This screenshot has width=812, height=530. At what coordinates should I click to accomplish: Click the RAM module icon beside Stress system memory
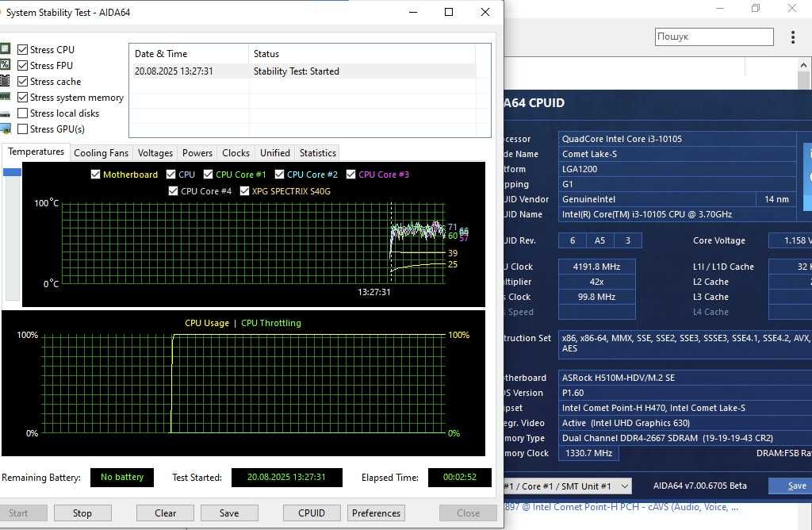(x=6, y=97)
